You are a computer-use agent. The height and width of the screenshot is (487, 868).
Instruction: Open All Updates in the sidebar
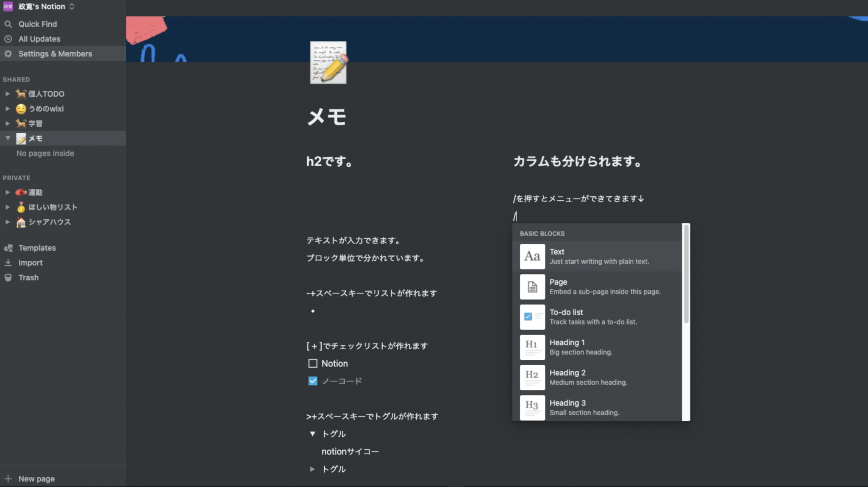[x=39, y=39]
